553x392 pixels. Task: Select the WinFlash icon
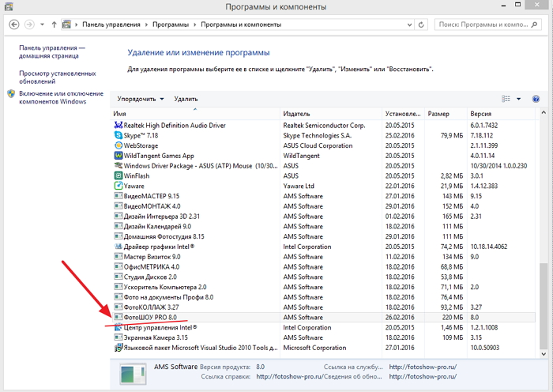click(x=118, y=175)
